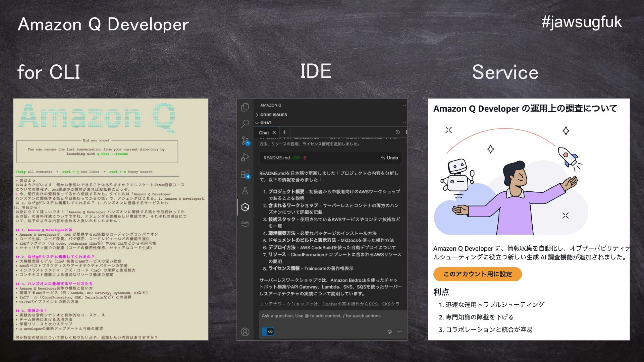644x362 pixels.
Task: Click the 'Service' heading
Action: (x=505, y=72)
